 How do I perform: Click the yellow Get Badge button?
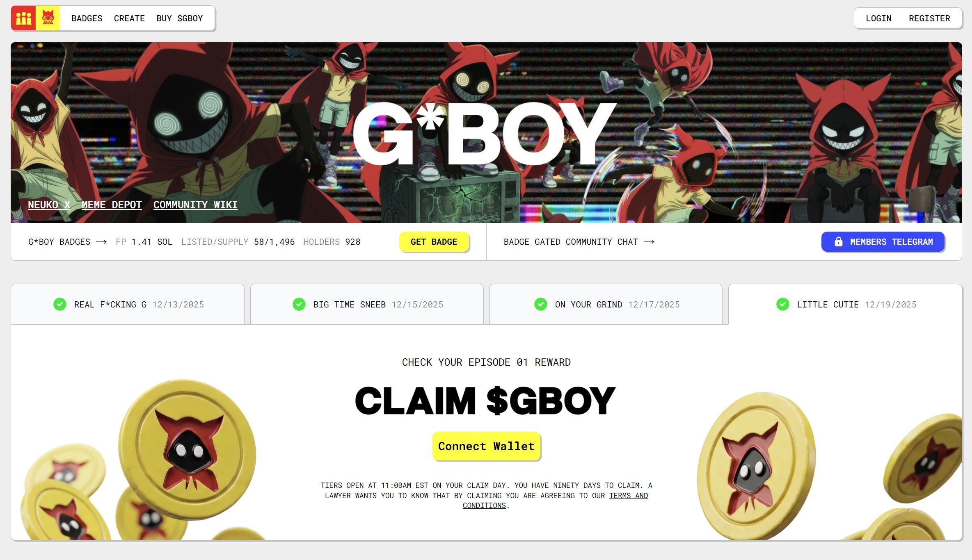click(434, 242)
